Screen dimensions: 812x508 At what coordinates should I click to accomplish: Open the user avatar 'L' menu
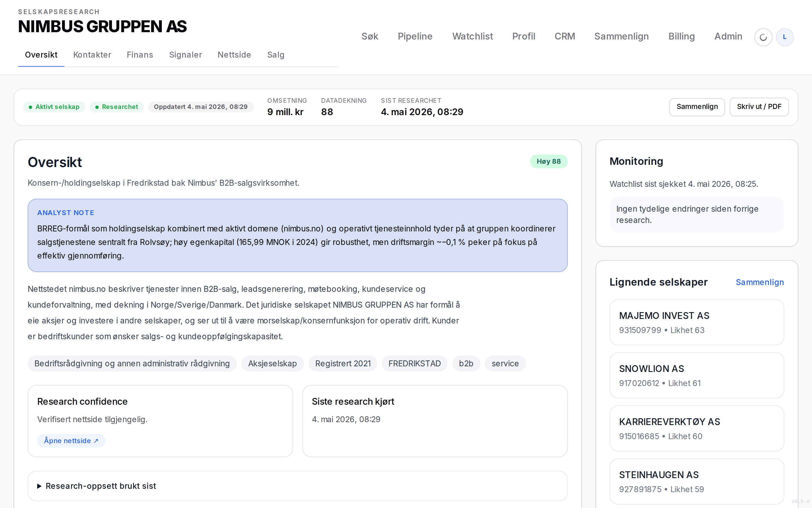pos(784,37)
